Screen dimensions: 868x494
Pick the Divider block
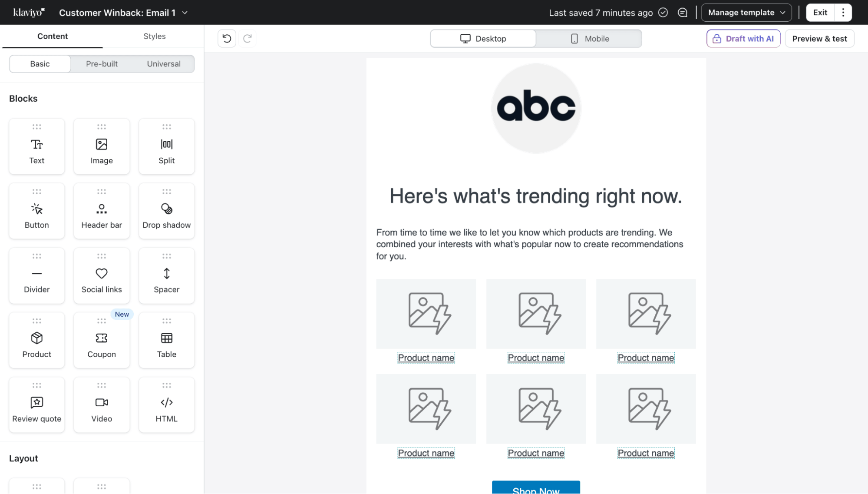37,276
